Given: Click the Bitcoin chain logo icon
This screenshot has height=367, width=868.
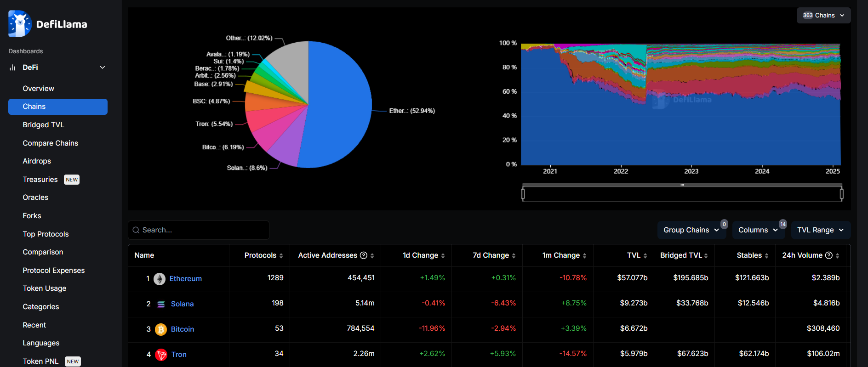Looking at the screenshot, I should [x=161, y=329].
